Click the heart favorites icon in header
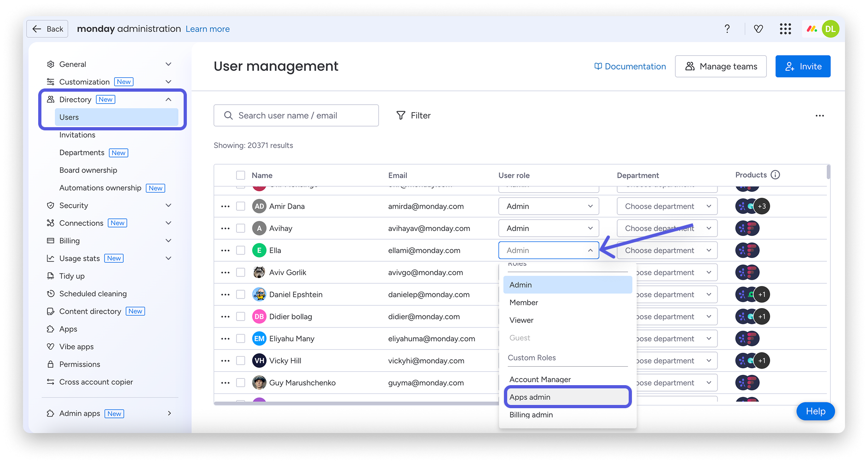Image resolution: width=868 pixels, height=463 pixels. coord(758,29)
